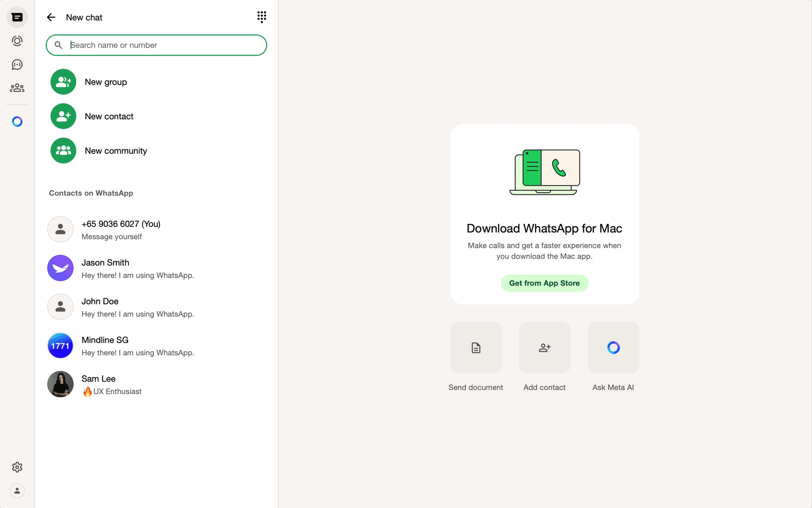Open Settings gear icon
The height and width of the screenshot is (508, 812).
click(17, 467)
